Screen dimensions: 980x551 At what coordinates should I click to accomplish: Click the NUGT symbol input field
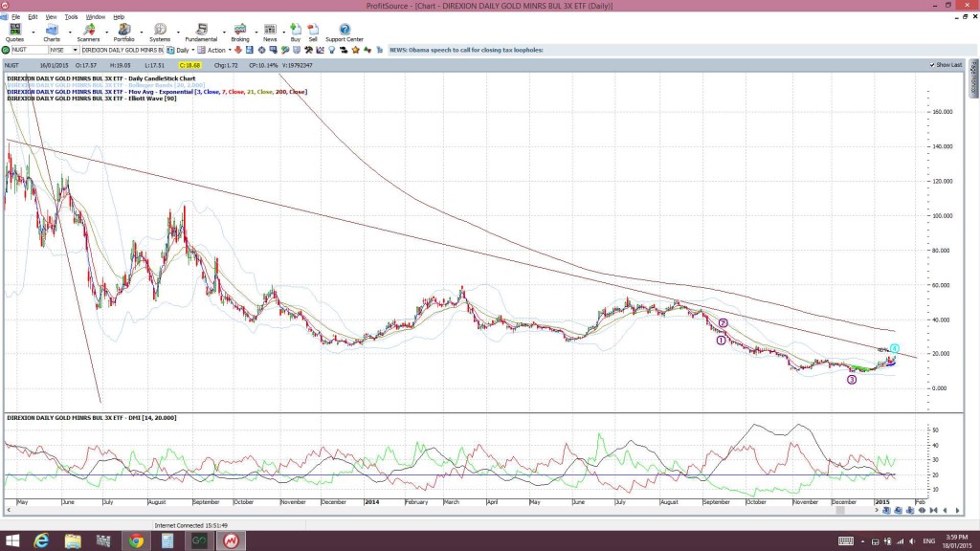pyautogui.click(x=30, y=50)
